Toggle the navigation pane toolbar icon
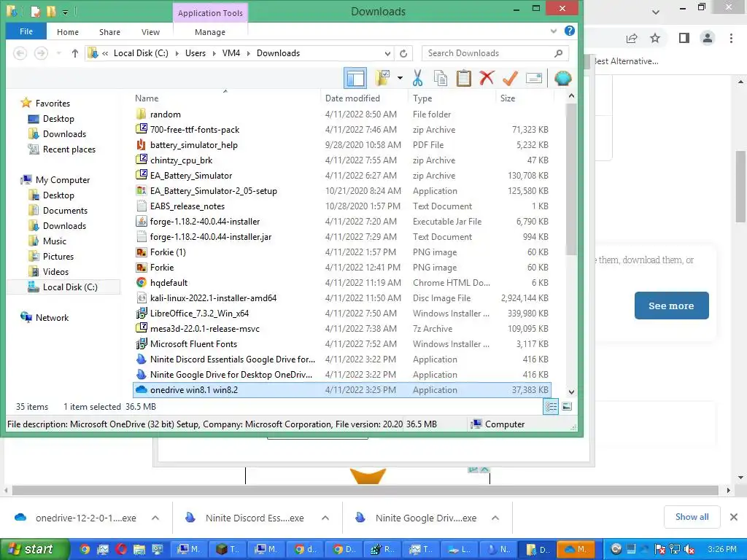The width and height of the screenshot is (747, 560). pos(355,78)
